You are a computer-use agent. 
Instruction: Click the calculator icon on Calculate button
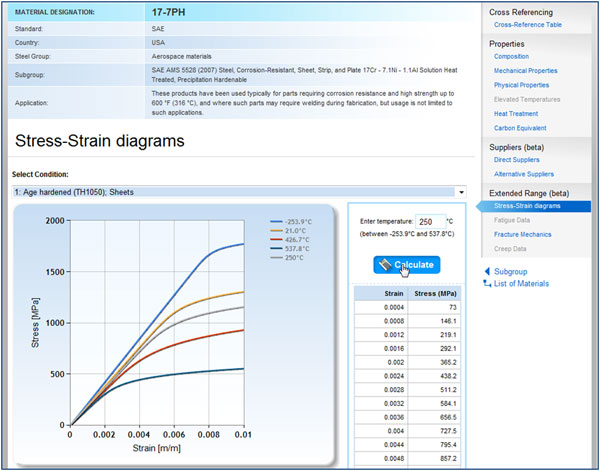384,265
